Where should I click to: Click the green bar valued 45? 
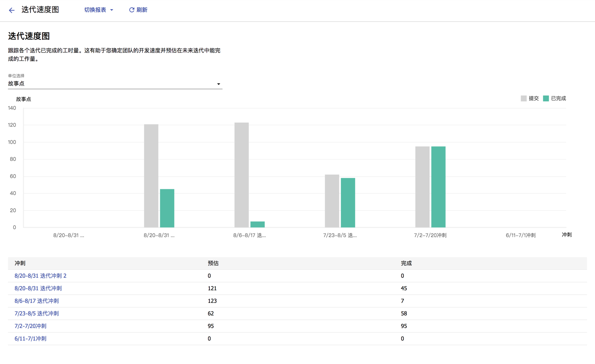click(x=167, y=208)
